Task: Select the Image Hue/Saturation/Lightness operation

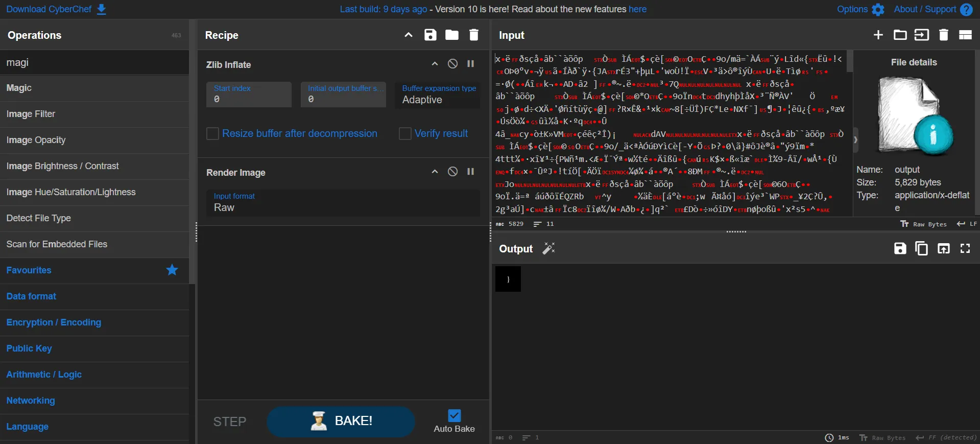Action: 94,192
